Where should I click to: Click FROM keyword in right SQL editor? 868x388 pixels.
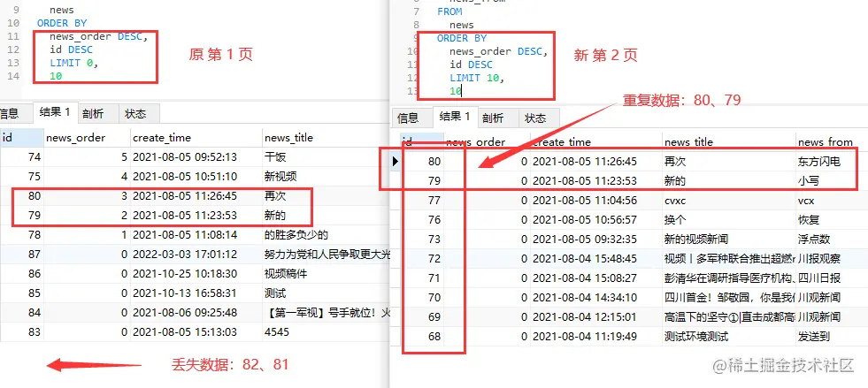[x=449, y=11]
